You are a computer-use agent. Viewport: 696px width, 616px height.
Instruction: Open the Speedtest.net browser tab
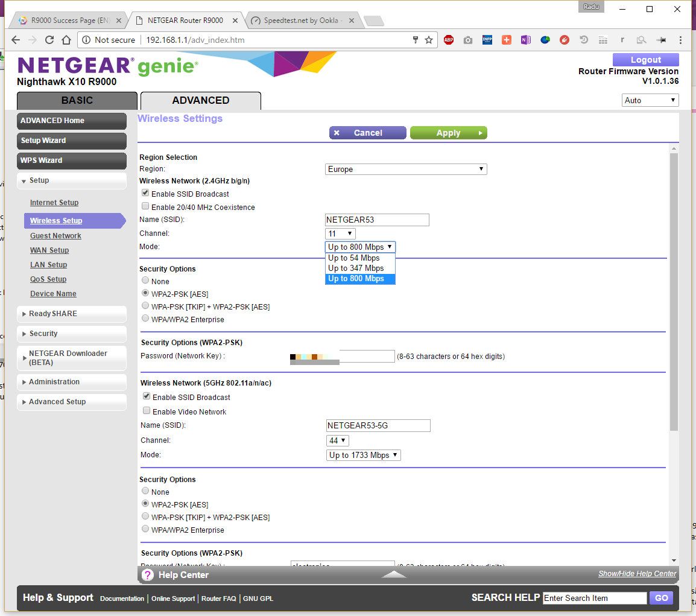(x=303, y=21)
